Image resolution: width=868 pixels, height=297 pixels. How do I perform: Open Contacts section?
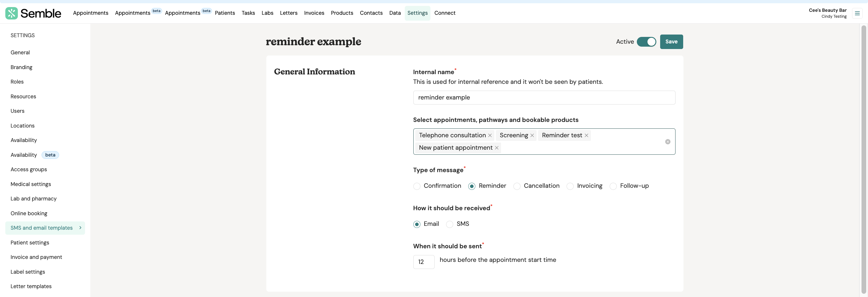[x=371, y=13]
